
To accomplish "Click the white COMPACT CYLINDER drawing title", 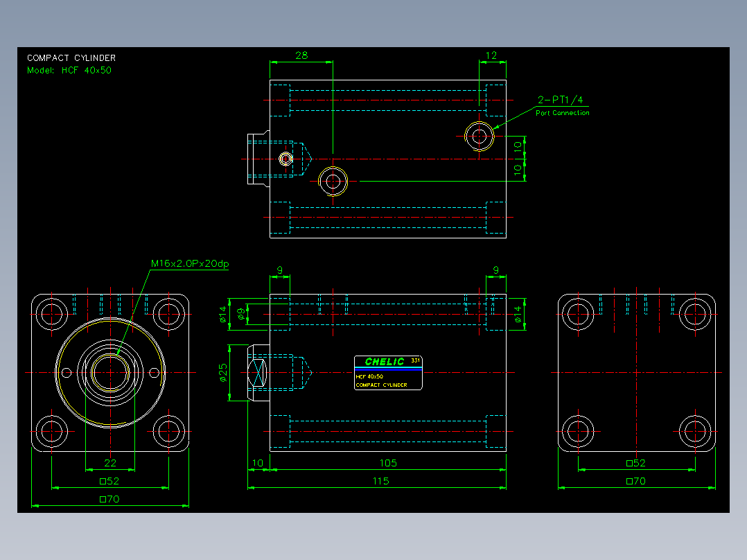I will (71, 58).
